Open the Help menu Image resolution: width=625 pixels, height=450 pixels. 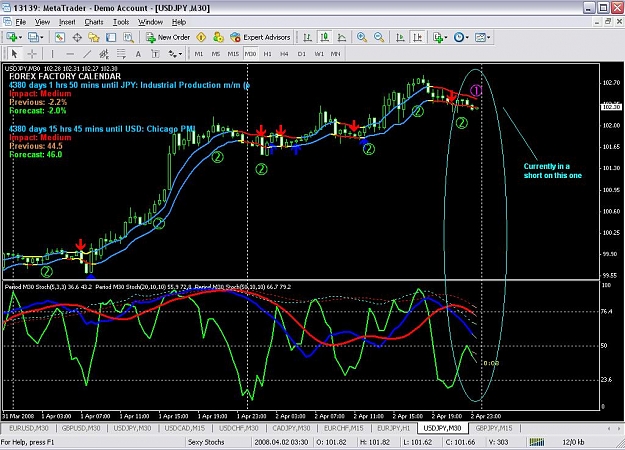(179, 22)
